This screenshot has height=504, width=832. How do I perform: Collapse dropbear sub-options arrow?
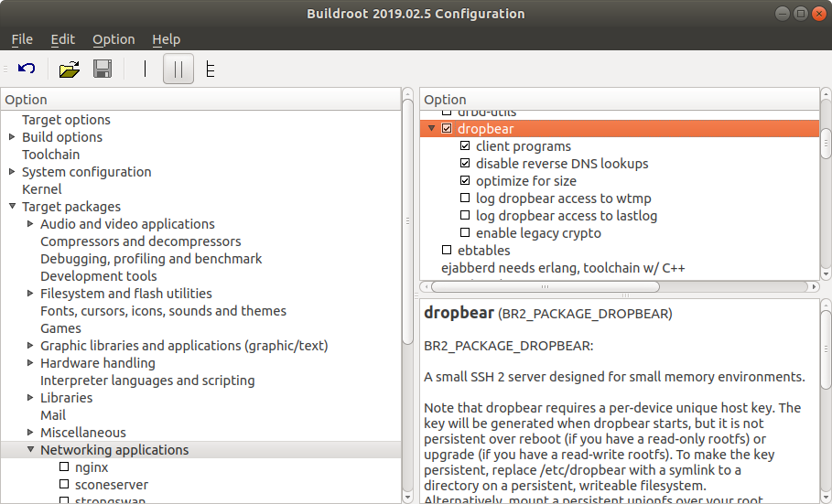pos(431,128)
